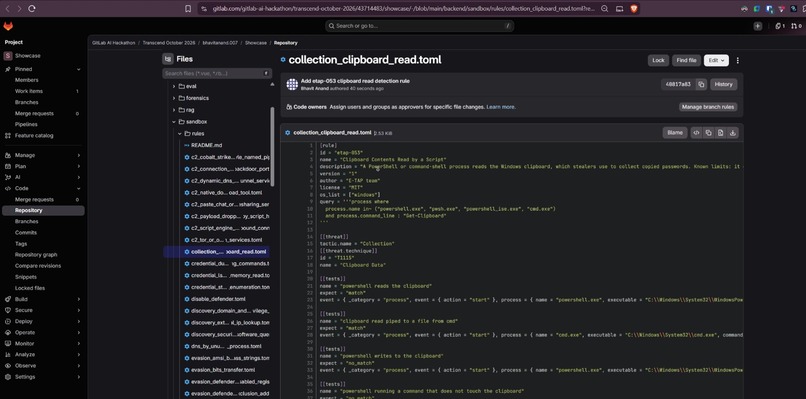
Task: Expand the eval folder in file tree
Action: tap(174, 86)
